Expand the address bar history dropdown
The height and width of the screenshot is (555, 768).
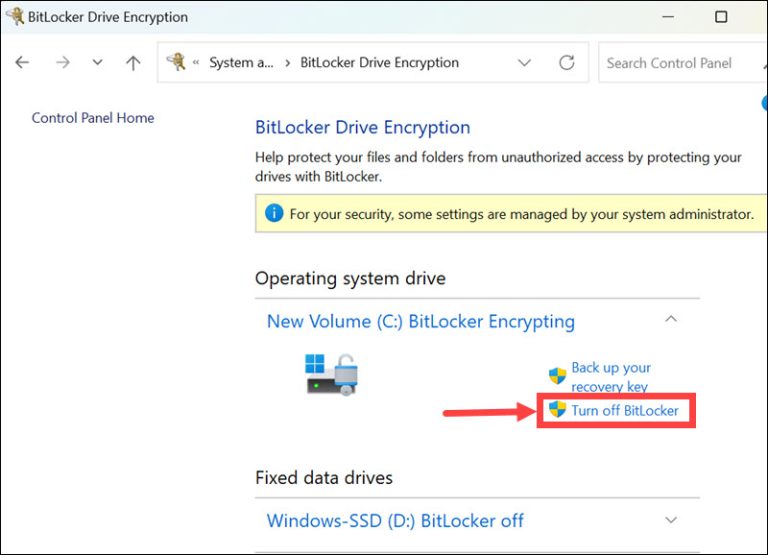tap(525, 63)
